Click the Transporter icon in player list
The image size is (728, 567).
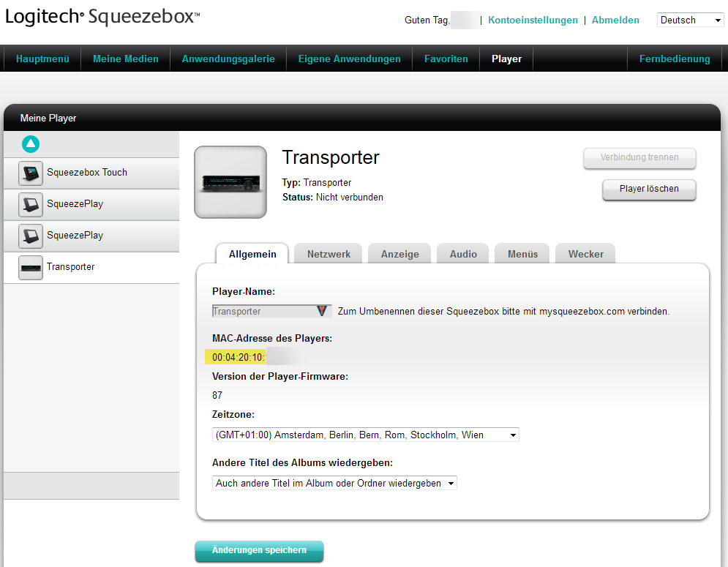click(x=31, y=268)
